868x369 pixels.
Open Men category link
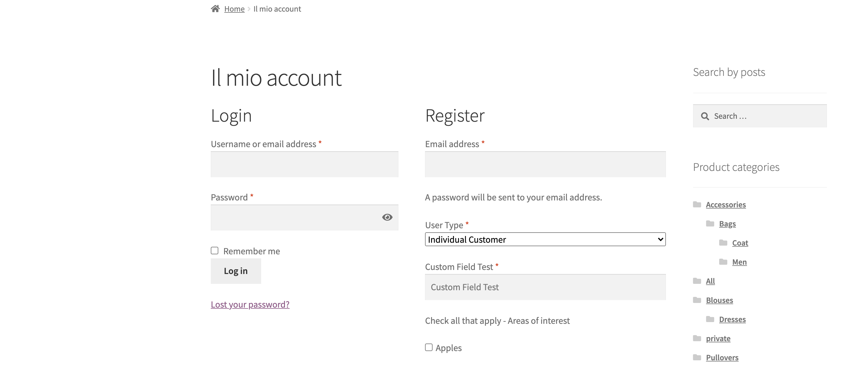click(x=740, y=262)
